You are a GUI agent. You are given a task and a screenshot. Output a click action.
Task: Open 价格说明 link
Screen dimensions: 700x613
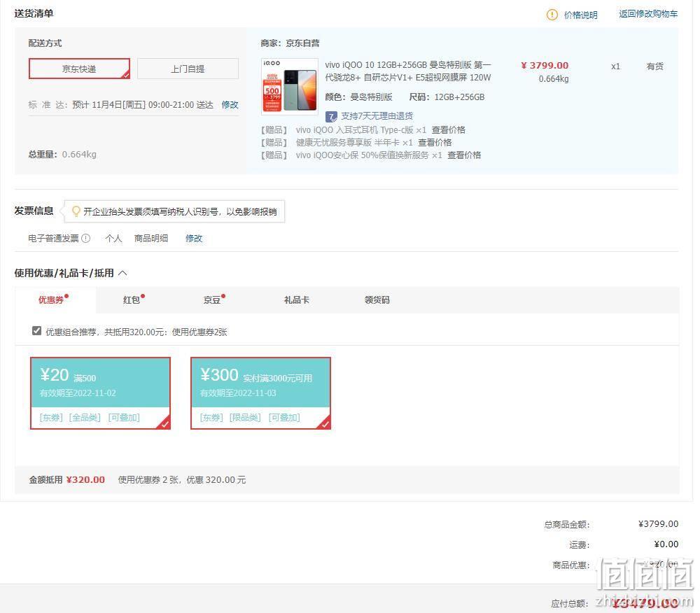[580, 15]
